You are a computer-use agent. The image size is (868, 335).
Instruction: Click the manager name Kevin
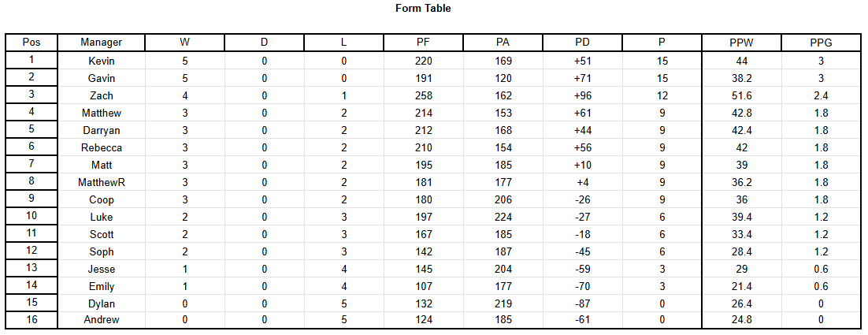pyautogui.click(x=102, y=61)
